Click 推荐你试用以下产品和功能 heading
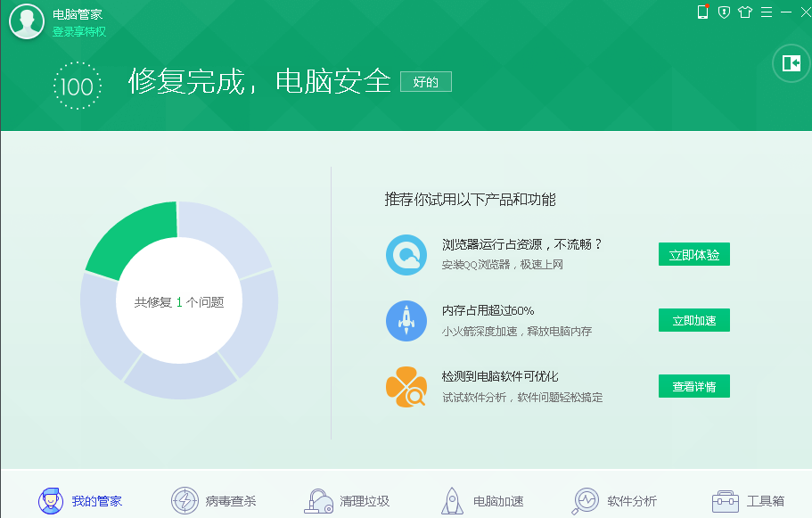The width and height of the screenshot is (812, 518). pyautogui.click(x=471, y=200)
